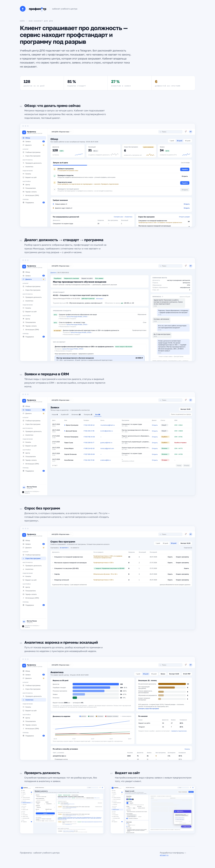Image resolution: width=215 pixels, height=868 pixels.
Task: Switch to the В работе 7 tab in Заявки
Action: click(64, 415)
